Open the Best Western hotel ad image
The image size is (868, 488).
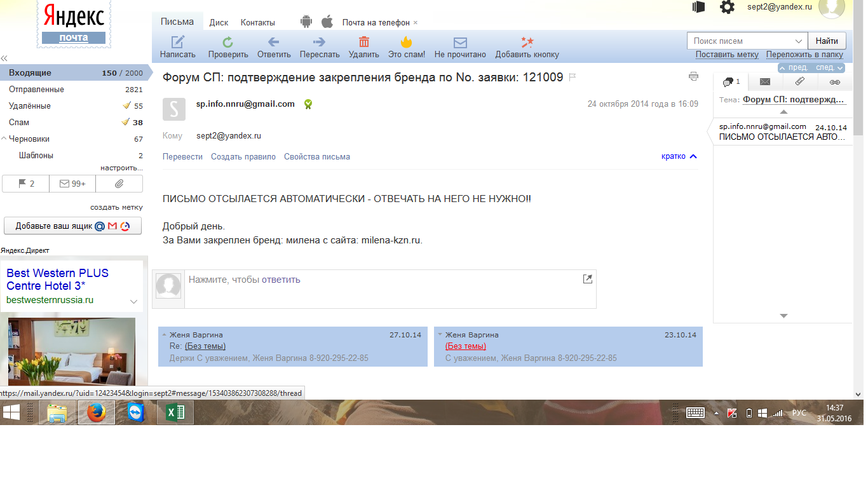pyautogui.click(x=72, y=351)
